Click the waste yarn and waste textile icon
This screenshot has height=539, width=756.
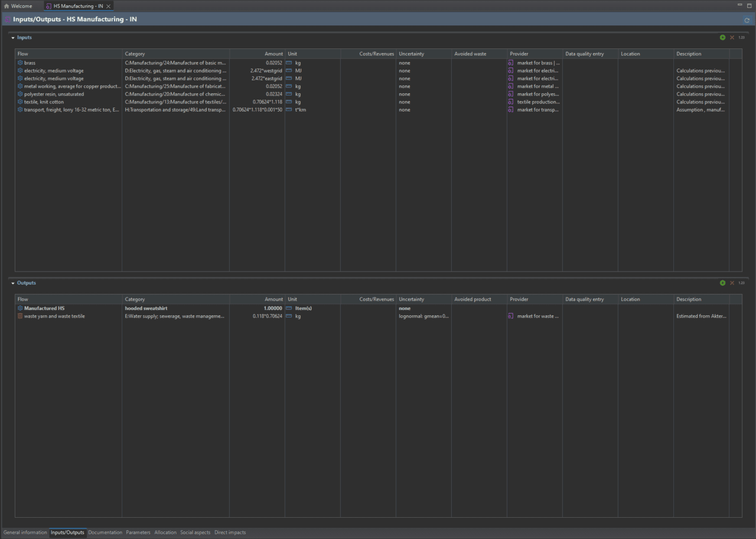click(20, 316)
